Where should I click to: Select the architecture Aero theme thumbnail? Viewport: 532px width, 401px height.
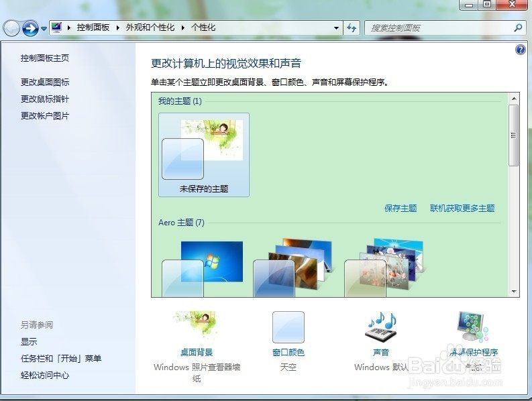point(293,268)
